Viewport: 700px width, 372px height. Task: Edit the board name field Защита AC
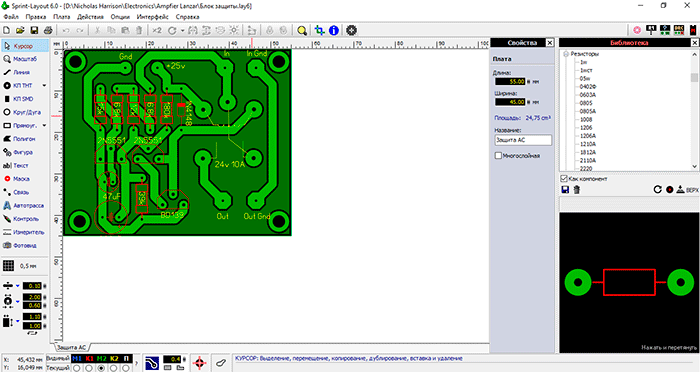(523, 140)
